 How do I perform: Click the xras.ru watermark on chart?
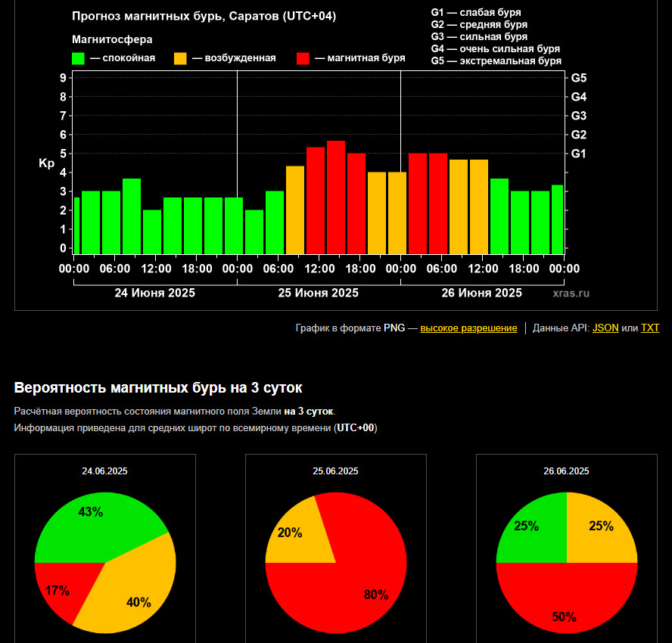(571, 294)
